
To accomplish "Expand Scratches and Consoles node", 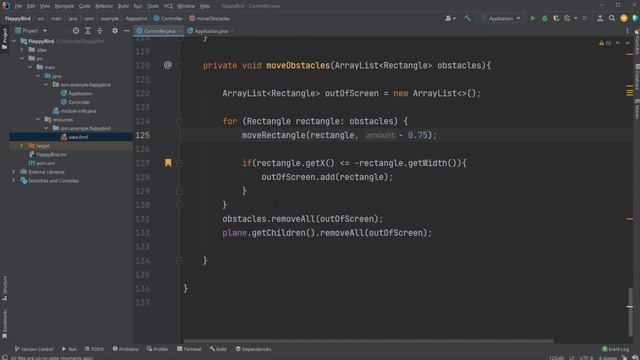I will click(x=13, y=180).
